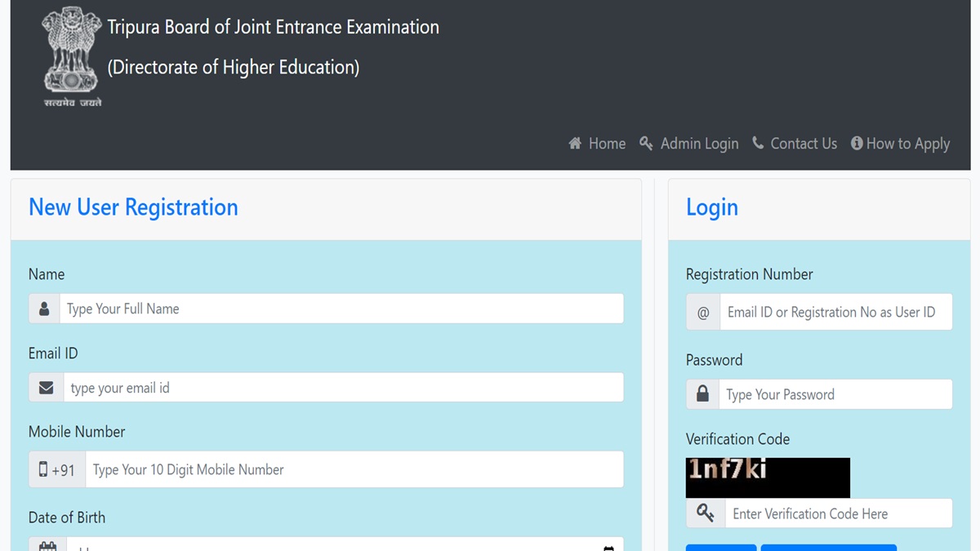Click the person icon beside Name field
Image resolution: width=980 pixels, height=551 pixels.
click(x=44, y=309)
